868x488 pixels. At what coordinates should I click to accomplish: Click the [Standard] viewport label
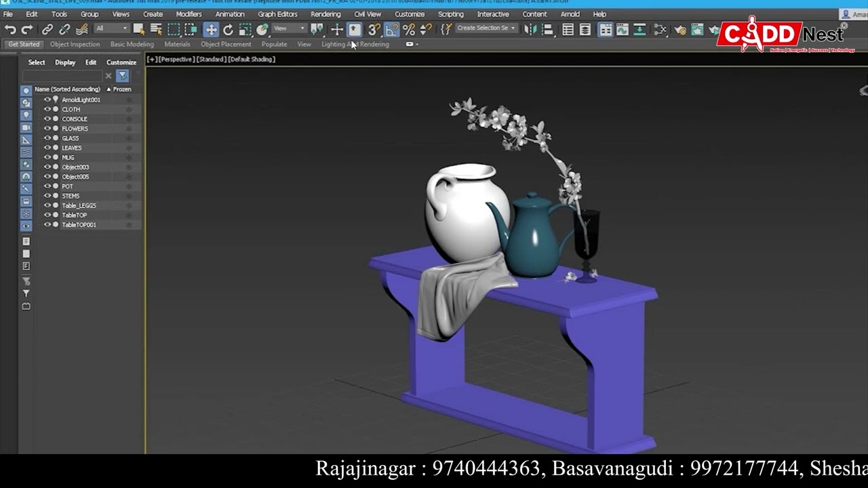[211, 60]
